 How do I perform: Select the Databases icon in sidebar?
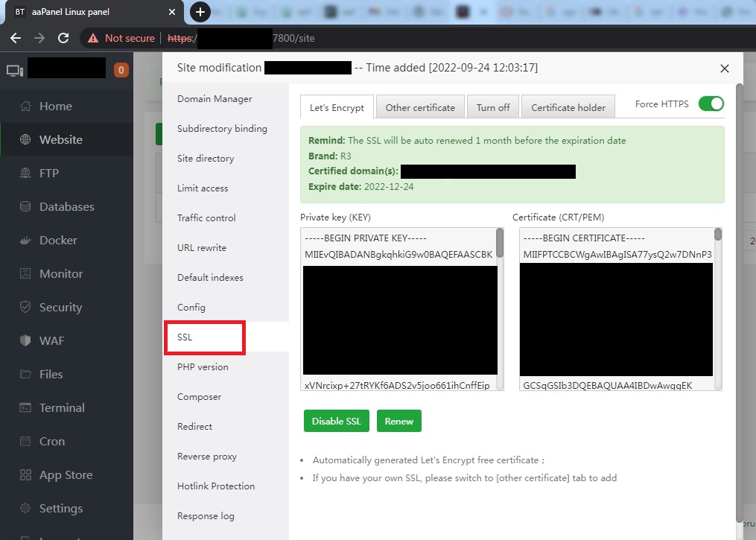26,207
